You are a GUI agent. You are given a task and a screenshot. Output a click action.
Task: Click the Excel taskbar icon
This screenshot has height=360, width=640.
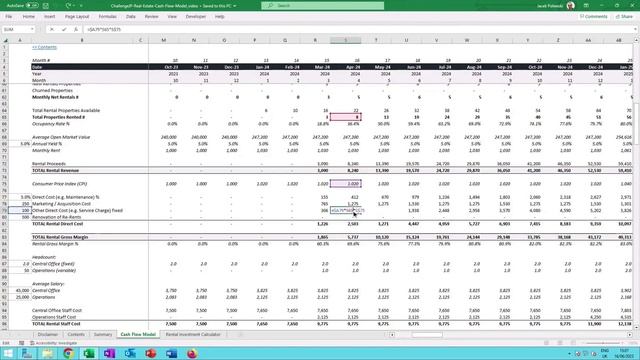[x=89, y=353]
